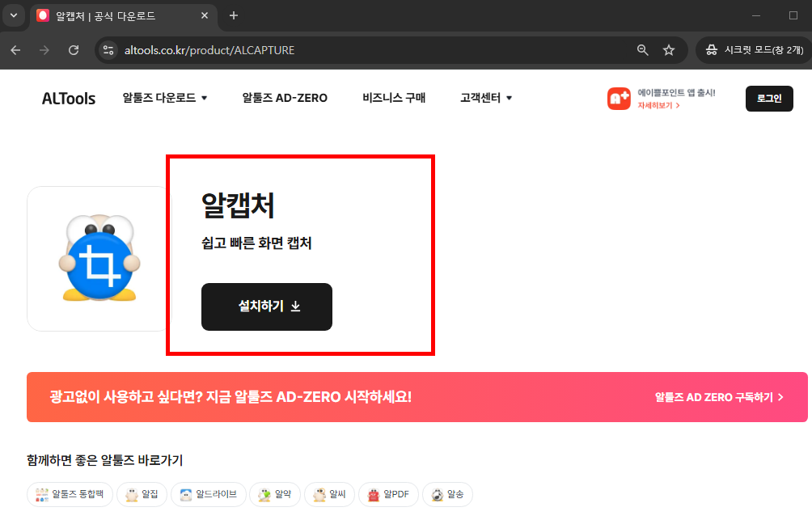Reload the altools.co.kr page
This screenshot has width=812, height=520.
click(74, 49)
